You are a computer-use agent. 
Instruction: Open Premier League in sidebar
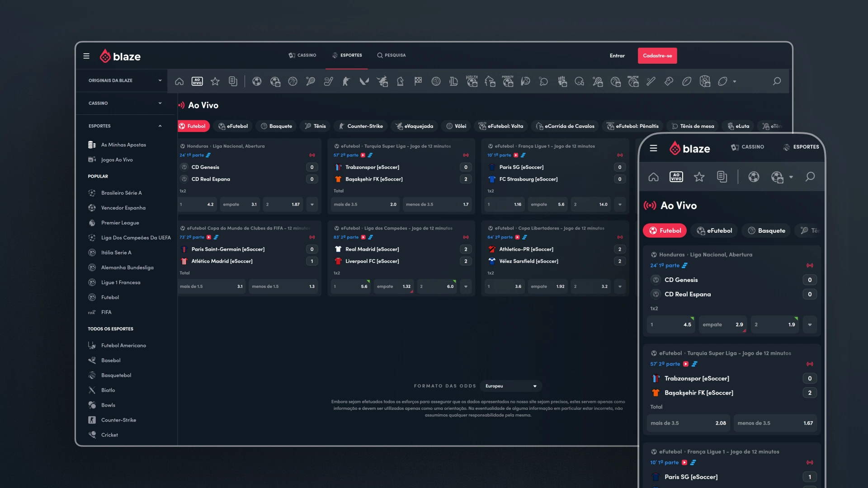(120, 223)
